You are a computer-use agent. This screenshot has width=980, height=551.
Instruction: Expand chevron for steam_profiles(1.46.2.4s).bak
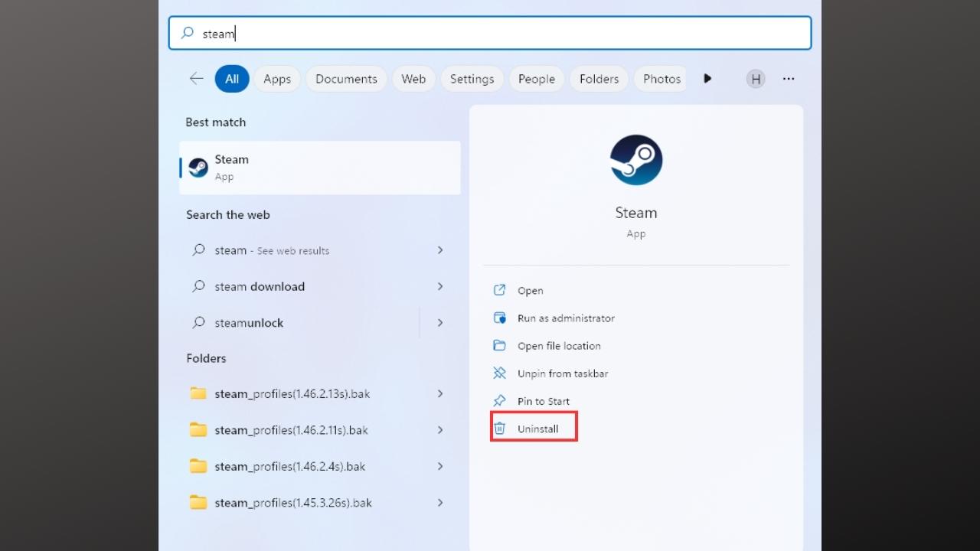pyautogui.click(x=440, y=466)
